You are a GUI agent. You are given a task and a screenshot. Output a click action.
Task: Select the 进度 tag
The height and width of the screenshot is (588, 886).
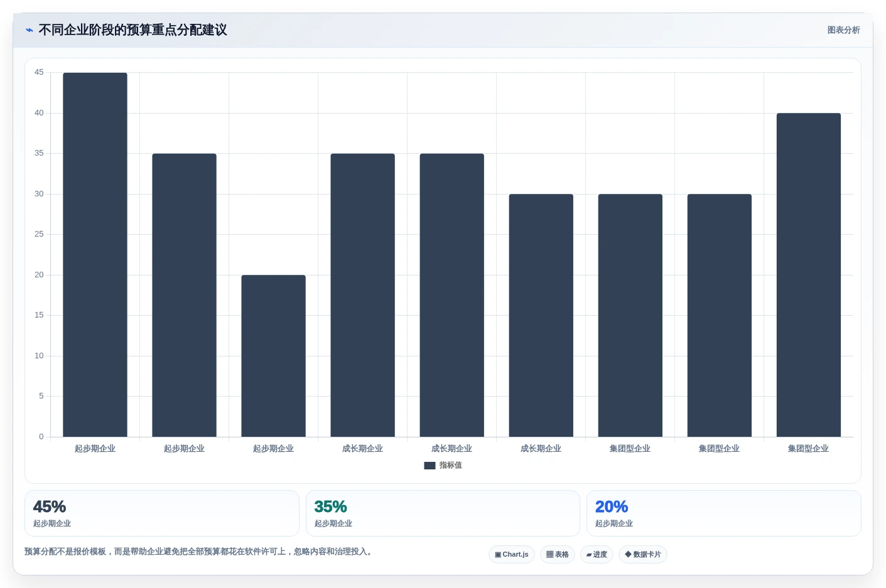597,555
